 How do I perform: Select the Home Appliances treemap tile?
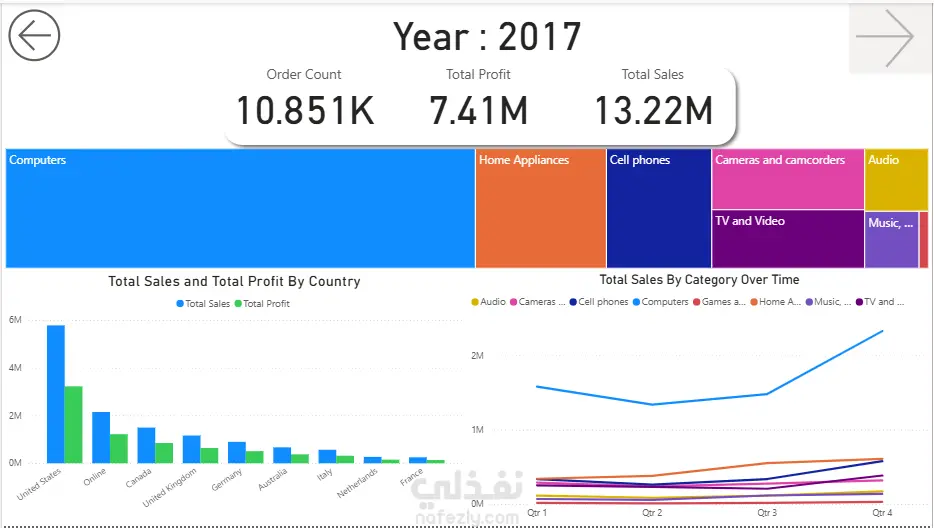541,208
